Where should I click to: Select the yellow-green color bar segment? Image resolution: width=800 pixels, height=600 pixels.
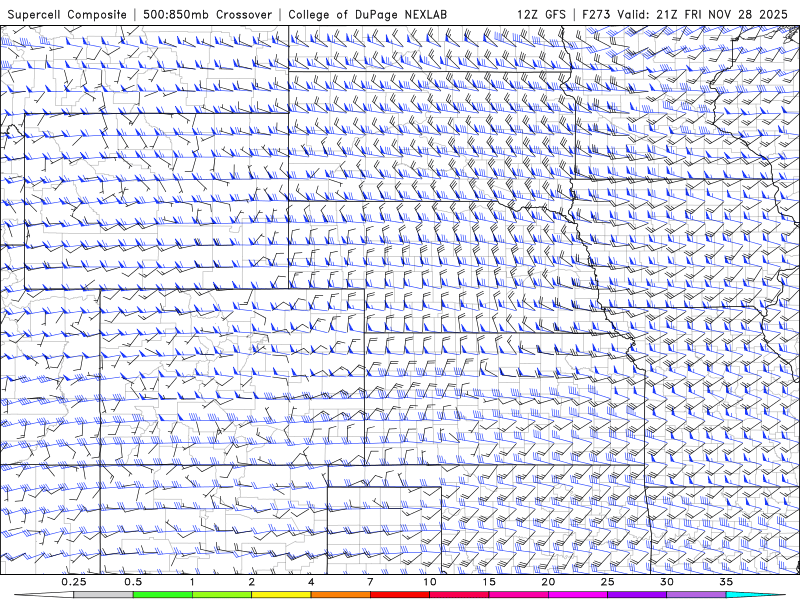(222, 595)
